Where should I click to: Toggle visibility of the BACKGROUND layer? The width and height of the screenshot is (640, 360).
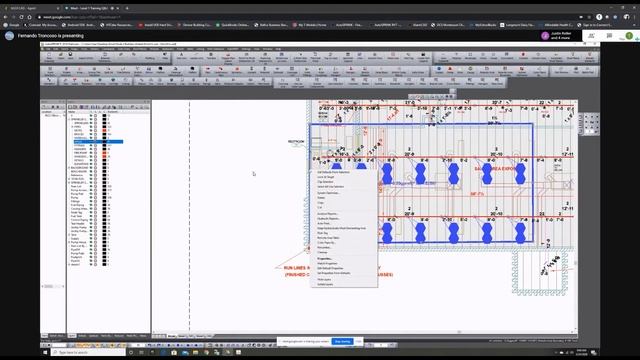(91, 168)
